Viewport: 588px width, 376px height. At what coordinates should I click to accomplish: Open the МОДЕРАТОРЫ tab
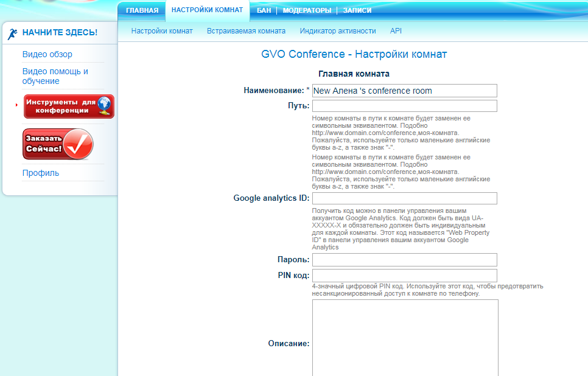pos(307,10)
